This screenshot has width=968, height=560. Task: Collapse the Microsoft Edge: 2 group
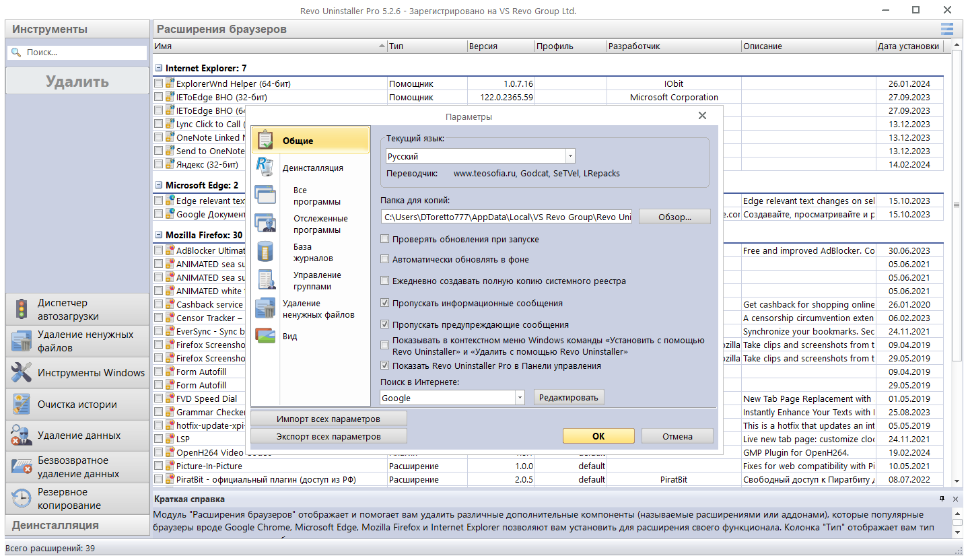[158, 185]
